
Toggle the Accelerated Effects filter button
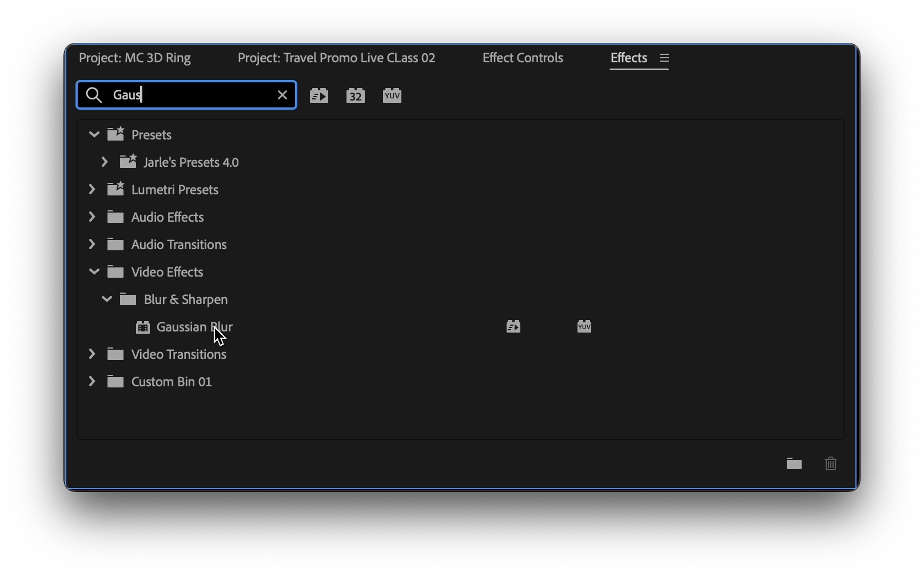[319, 95]
